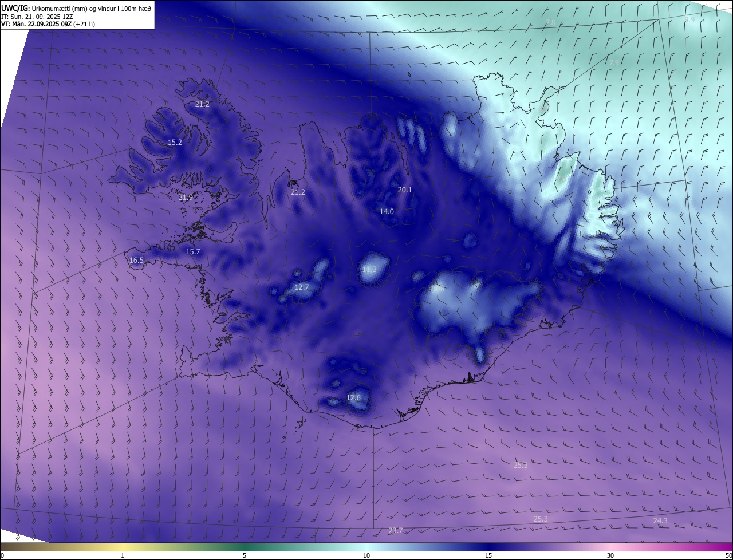Pick the 15.7 value label
Image resolution: width=733 pixels, height=560 pixels.
pos(193,251)
